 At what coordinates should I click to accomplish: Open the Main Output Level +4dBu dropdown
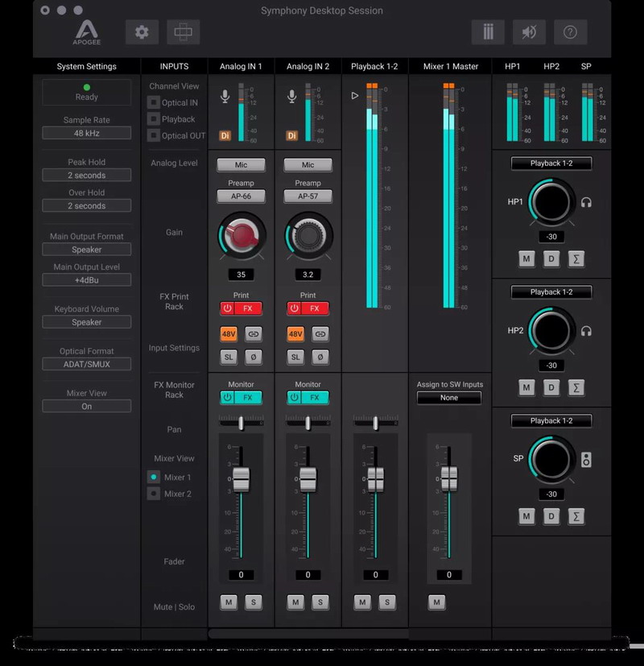click(x=87, y=280)
